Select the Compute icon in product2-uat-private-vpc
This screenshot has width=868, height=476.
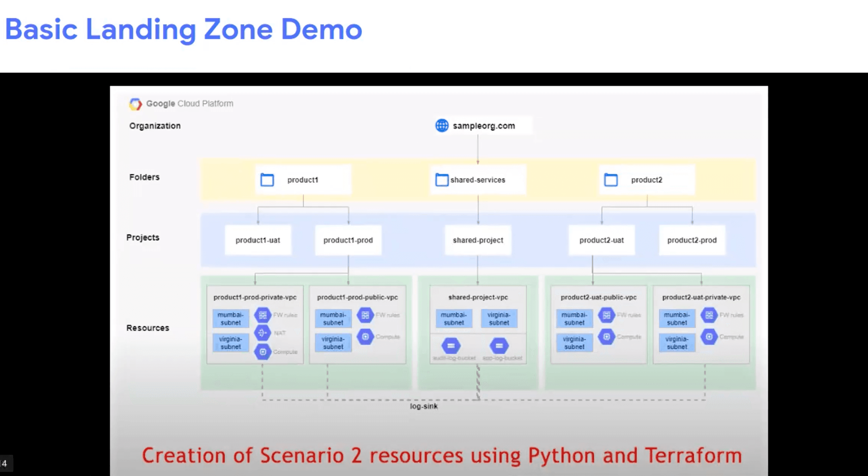(709, 336)
